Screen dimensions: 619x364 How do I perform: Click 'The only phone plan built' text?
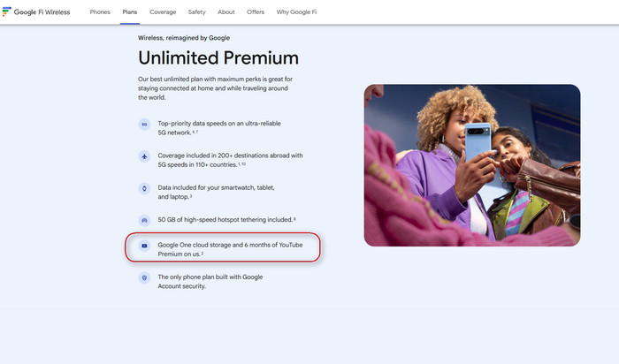pos(210,282)
